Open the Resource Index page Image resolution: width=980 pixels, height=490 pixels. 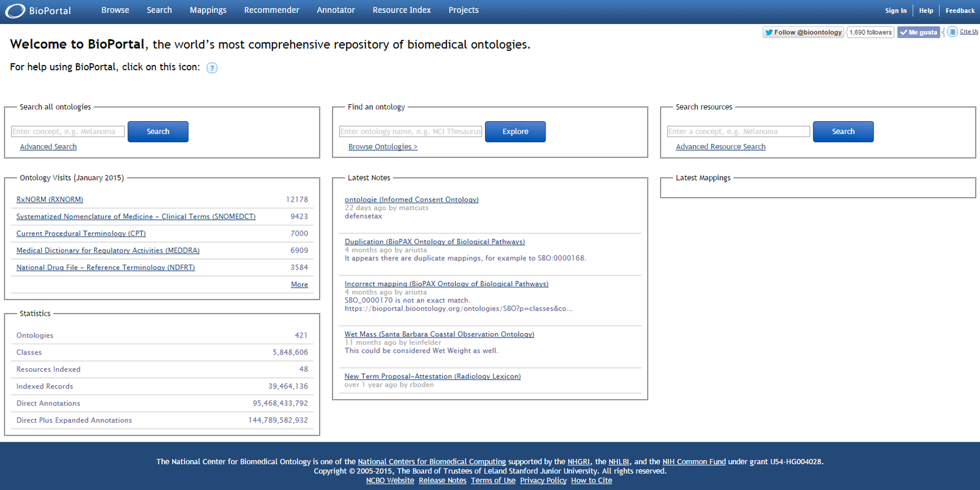pos(402,10)
